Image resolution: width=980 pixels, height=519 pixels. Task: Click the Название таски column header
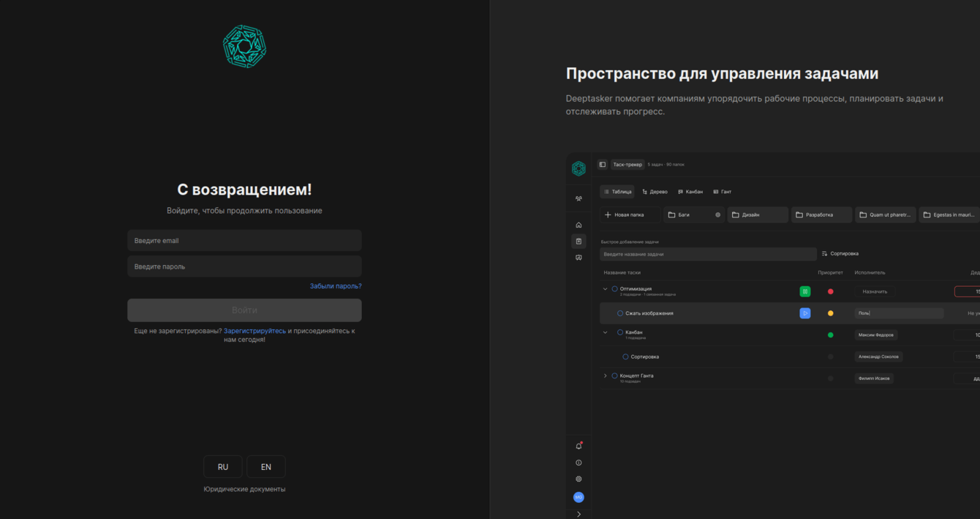pos(622,273)
